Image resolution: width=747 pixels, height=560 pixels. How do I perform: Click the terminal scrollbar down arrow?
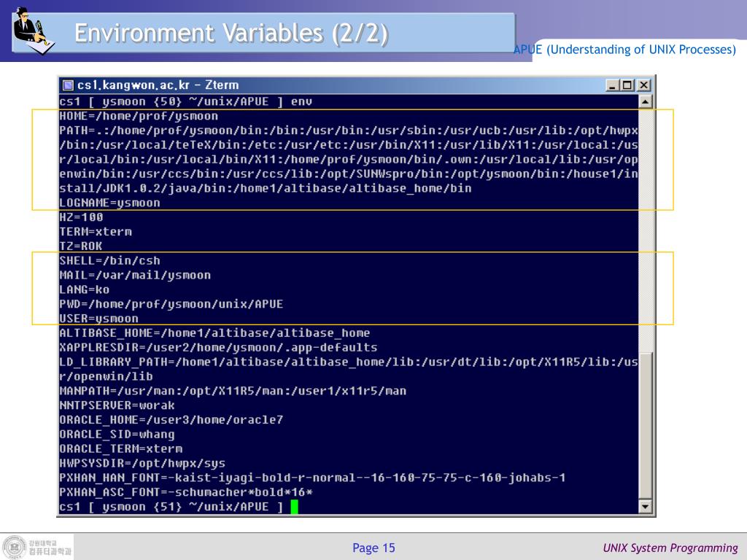(x=645, y=506)
